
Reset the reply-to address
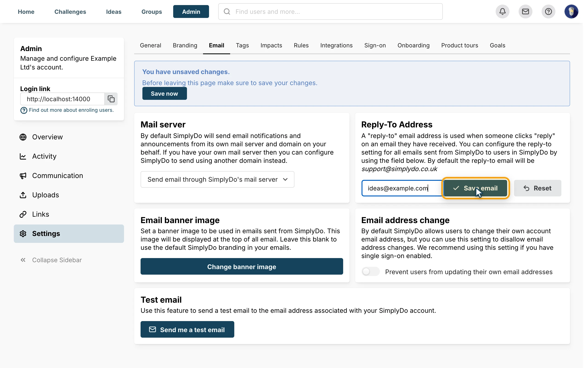tap(537, 188)
